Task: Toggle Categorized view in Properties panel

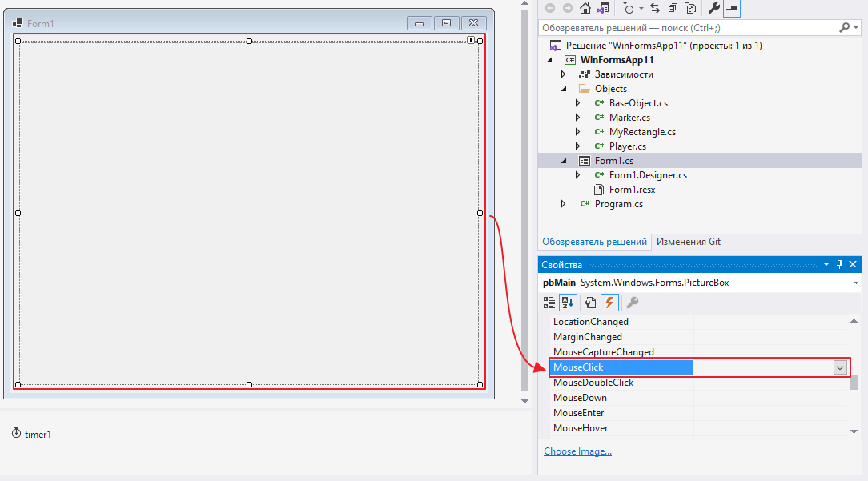Action: point(549,302)
